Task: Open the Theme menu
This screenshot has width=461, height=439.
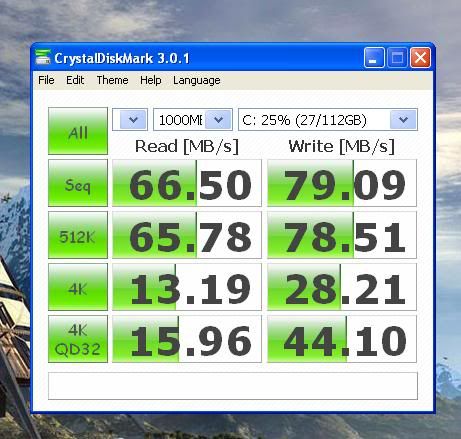Action: [112, 80]
